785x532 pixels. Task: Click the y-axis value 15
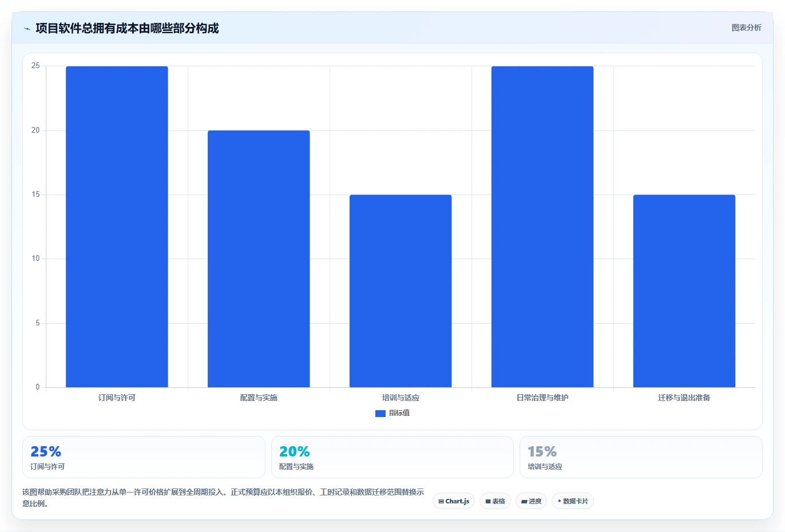click(35, 194)
